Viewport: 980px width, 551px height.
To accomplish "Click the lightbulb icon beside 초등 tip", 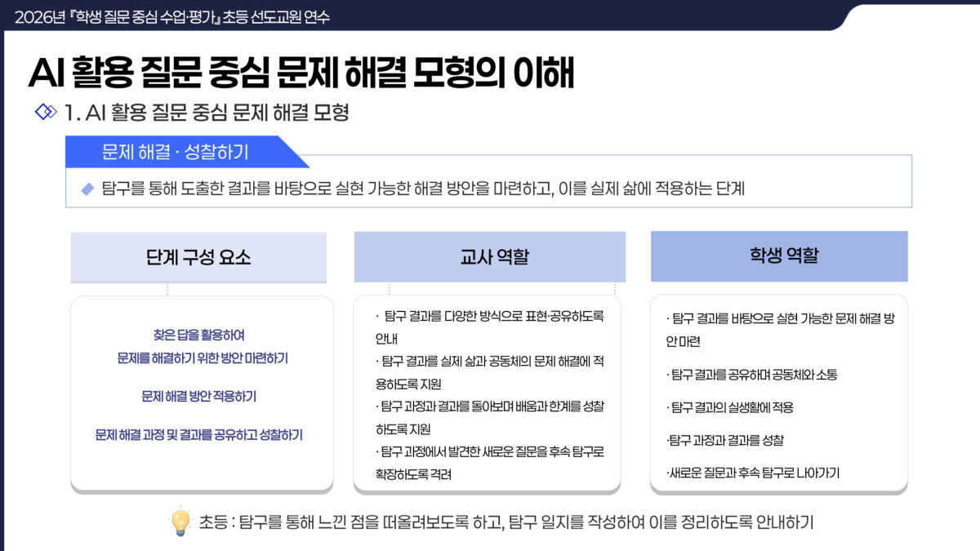I will [x=180, y=522].
